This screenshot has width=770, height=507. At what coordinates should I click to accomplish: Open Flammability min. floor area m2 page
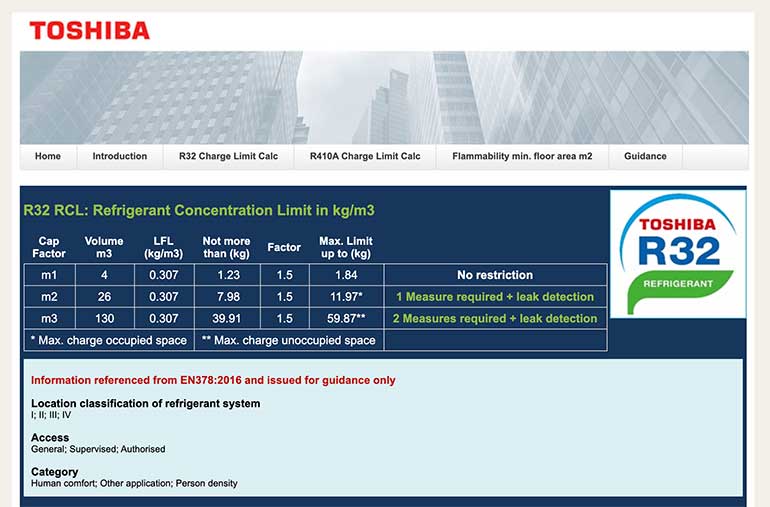point(522,156)
